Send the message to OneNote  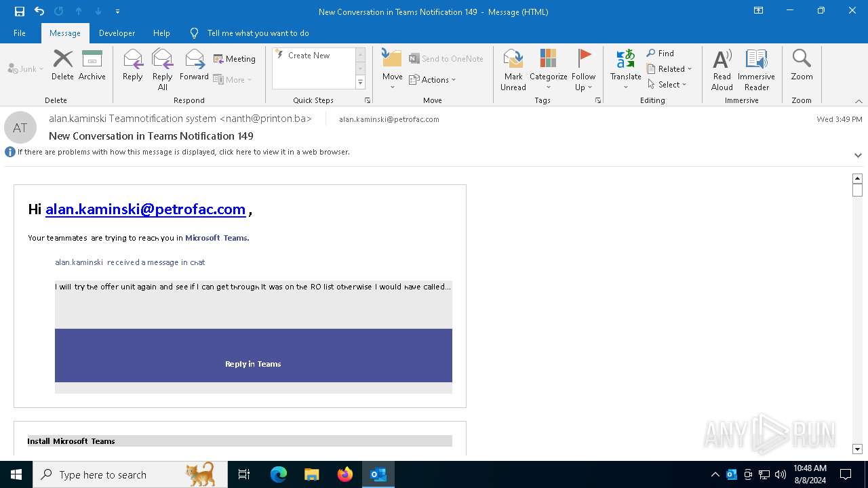[446, 59]
